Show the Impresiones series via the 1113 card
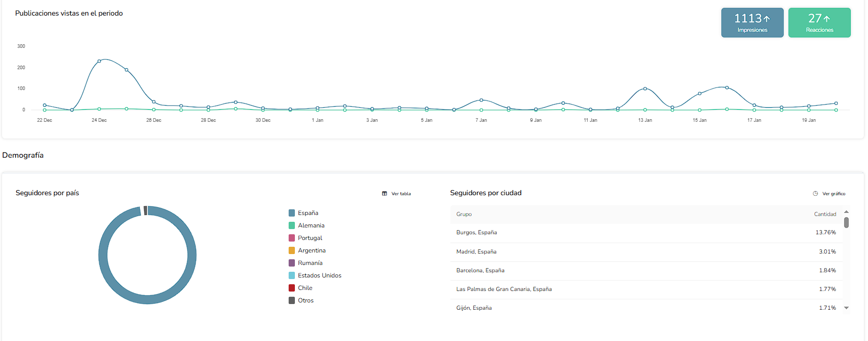Image resolution: width=868 pixels, height=341 pixels. 752,23
